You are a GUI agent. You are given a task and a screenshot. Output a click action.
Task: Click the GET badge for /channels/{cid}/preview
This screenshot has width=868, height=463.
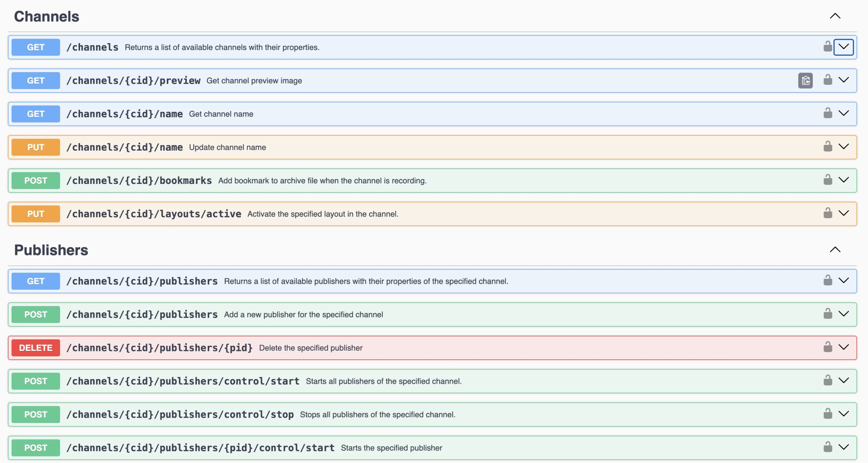36,81
